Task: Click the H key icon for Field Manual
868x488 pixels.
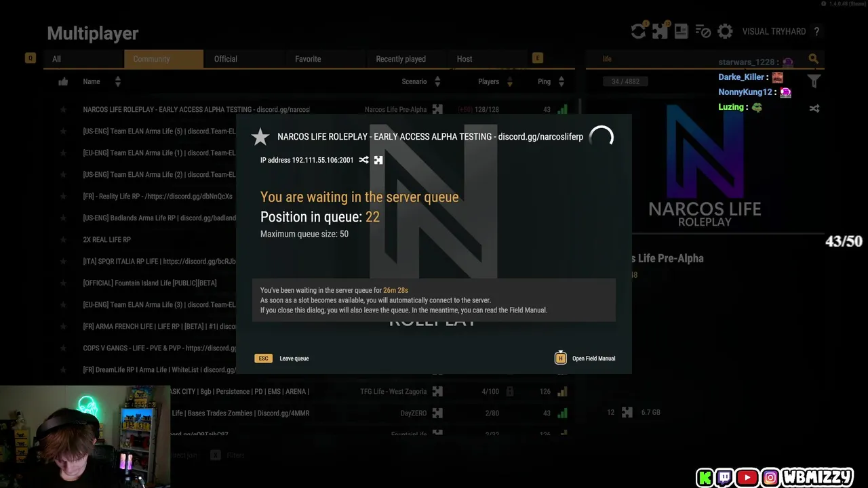Action: [560, 358]
